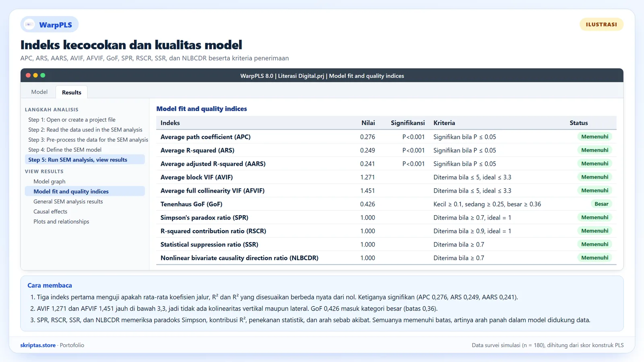Switch to the Model tab
This screenshot has width=644, height=362.
click(x=39, y=92)
